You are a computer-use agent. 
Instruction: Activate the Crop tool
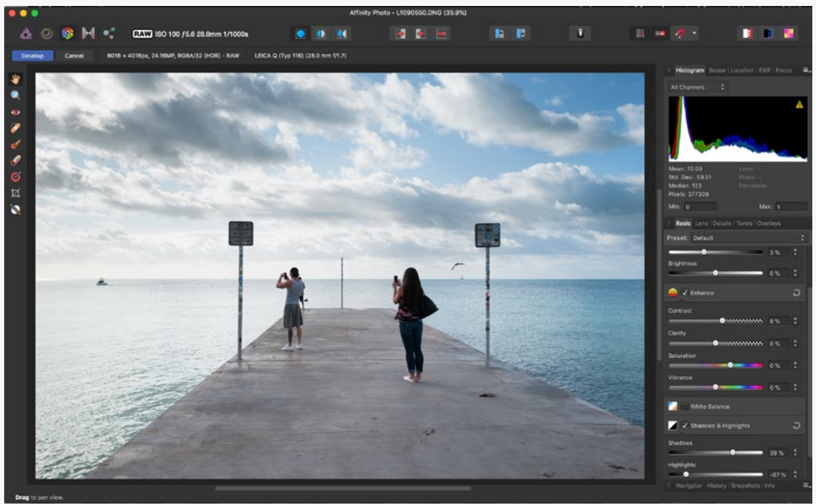click(x=15, y=193)
